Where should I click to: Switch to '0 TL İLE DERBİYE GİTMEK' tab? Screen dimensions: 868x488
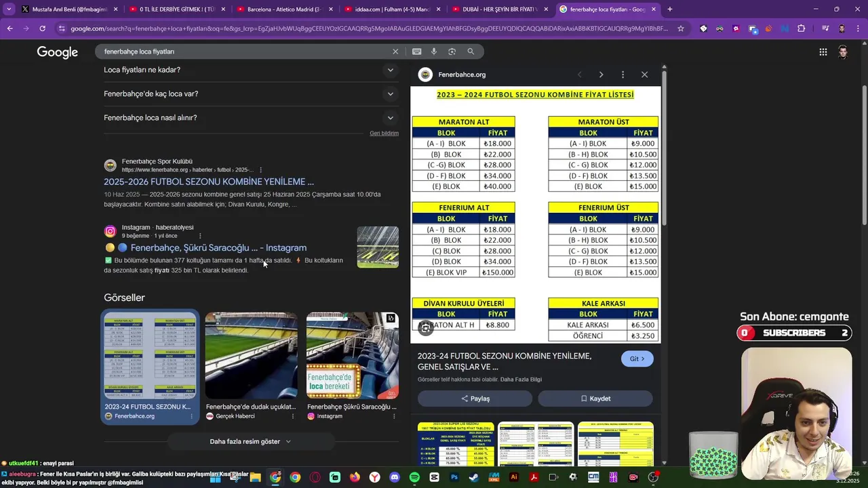[176, 9]
